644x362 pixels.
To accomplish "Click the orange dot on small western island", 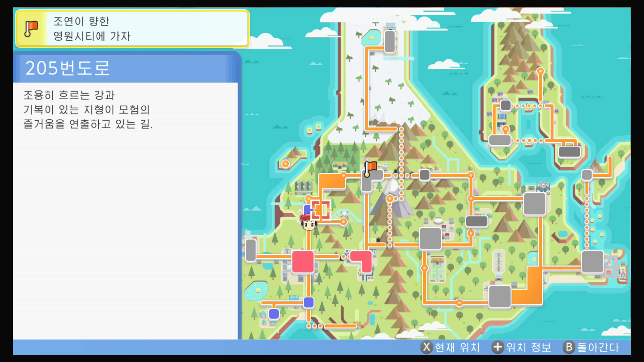I will (285, 164).
